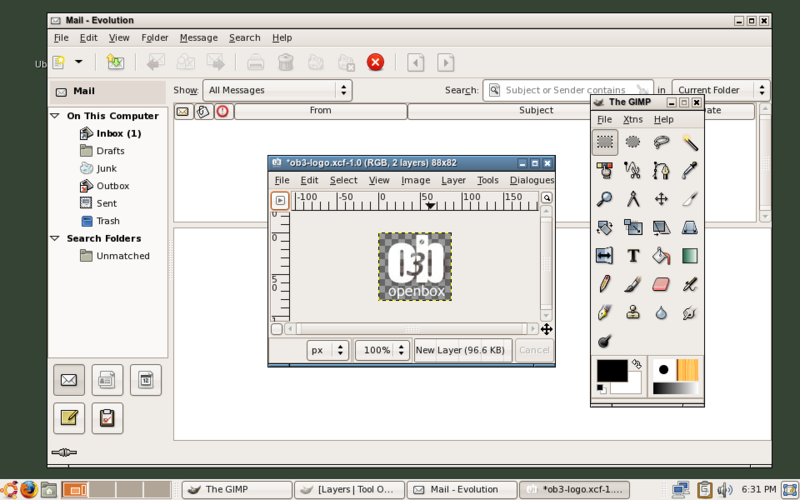Switch to Memos view button in Evolution sidebar
The image size is (800, 500).
[x=69, y=418]
